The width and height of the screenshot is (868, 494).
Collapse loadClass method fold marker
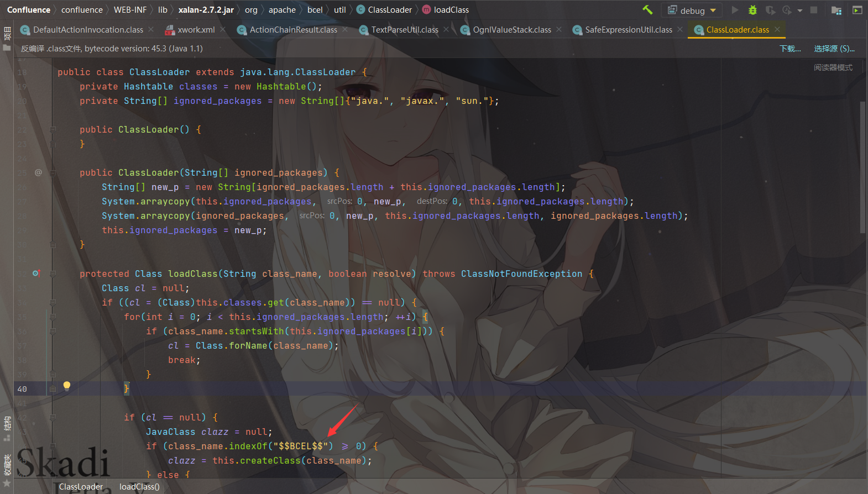coord(53,274)
